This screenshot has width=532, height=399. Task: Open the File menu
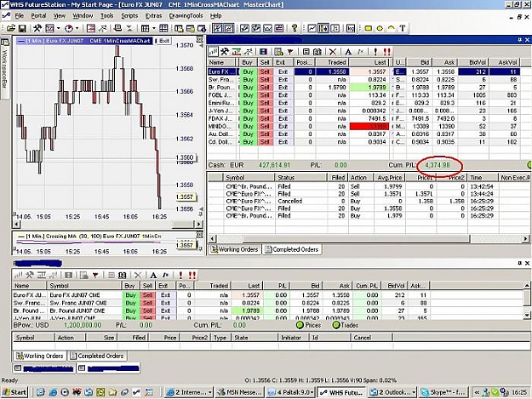click(19, 15)
